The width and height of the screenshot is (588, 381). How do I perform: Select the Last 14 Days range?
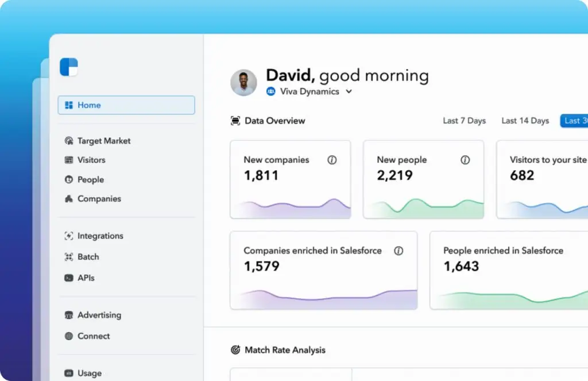click(525, 121)
